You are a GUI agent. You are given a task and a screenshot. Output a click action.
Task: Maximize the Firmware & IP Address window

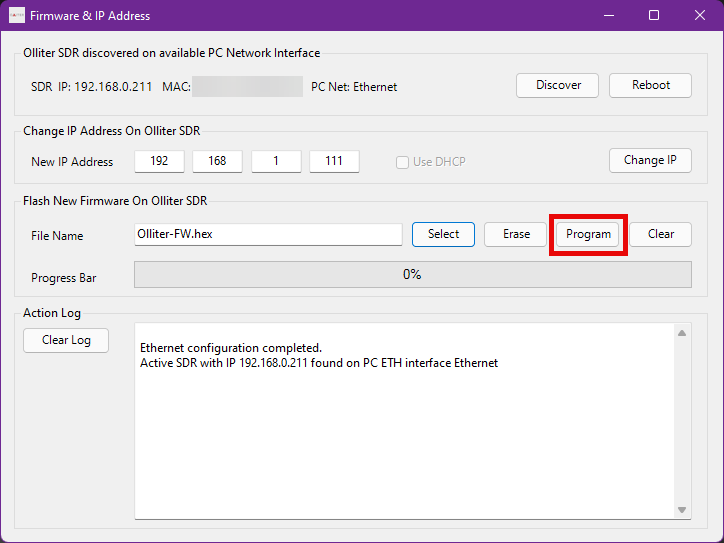coord(653,16)
